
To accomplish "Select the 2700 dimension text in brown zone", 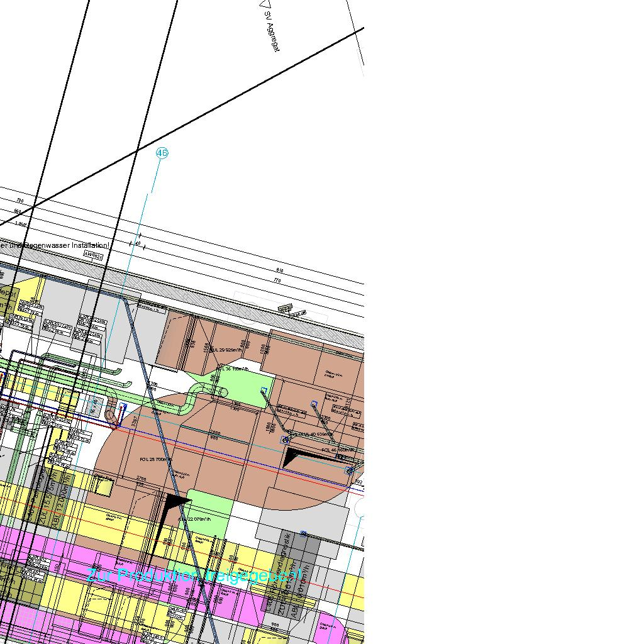I will click(141, 479).
